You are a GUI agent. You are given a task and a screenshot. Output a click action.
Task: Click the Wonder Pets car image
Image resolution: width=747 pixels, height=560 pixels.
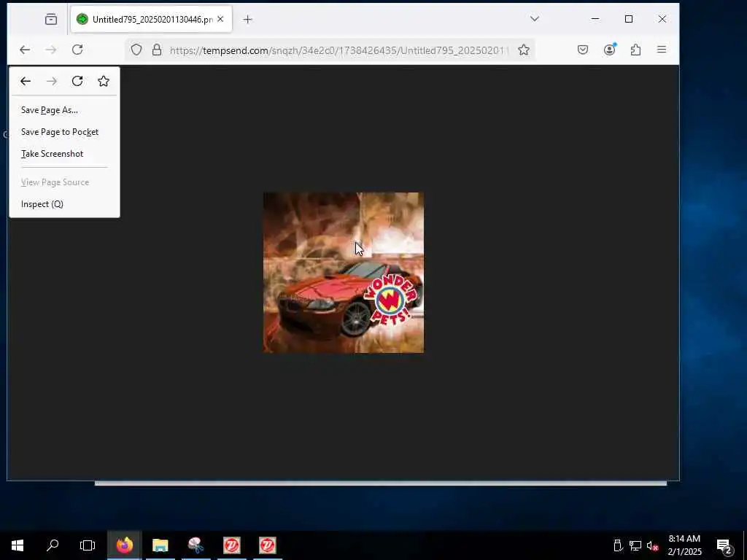pos(344,273)
